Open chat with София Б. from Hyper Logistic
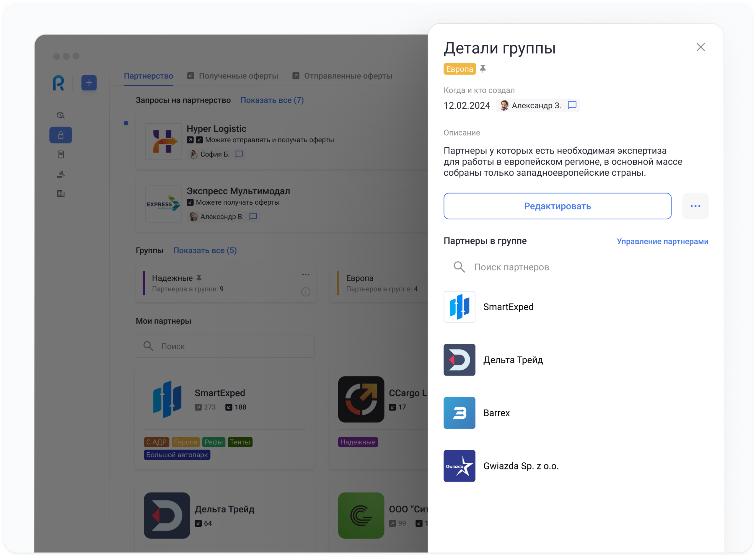756x556 pixels. tap(239, 154)
